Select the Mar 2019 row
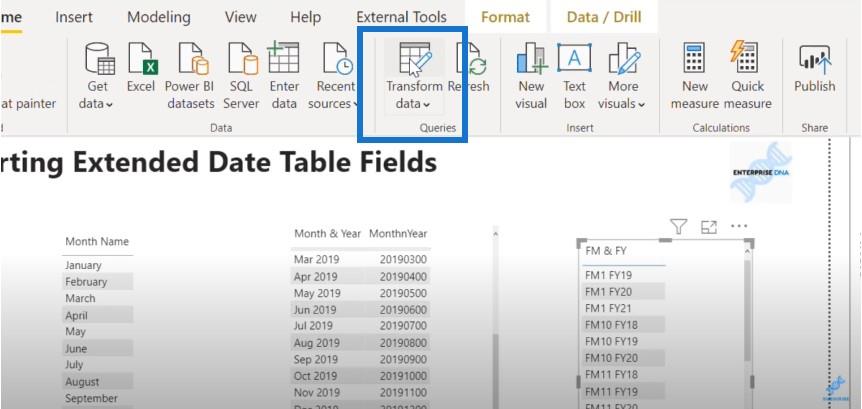 [x=361, y=259]
